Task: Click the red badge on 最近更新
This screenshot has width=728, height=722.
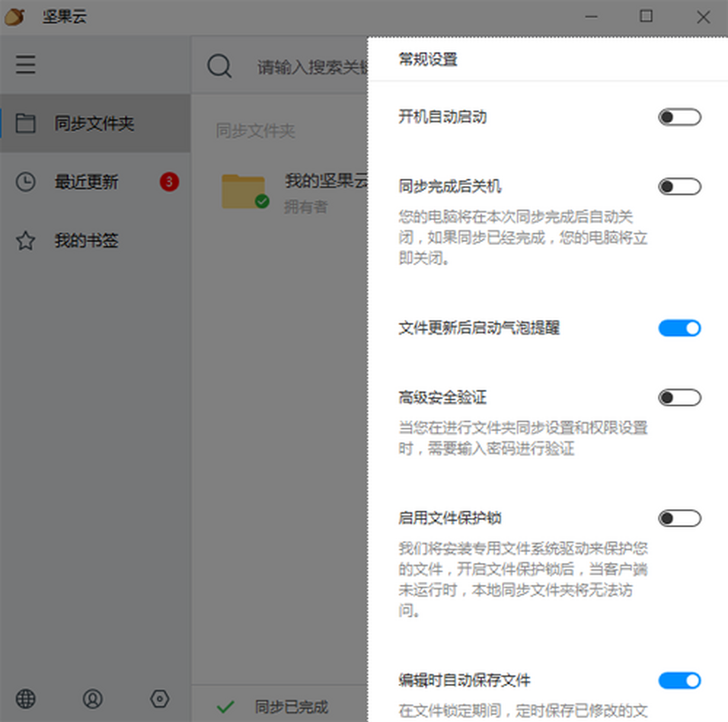Action: (x=169, y=181)
